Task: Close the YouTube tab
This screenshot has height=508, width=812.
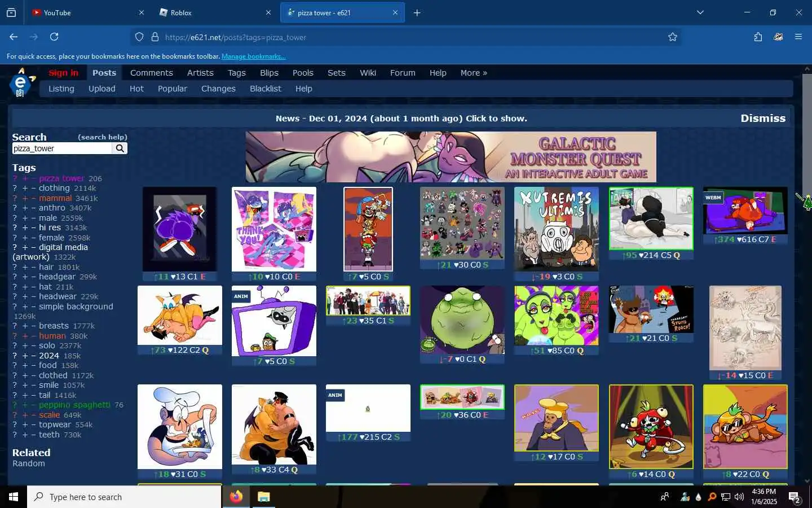Action: click(142, 12)
